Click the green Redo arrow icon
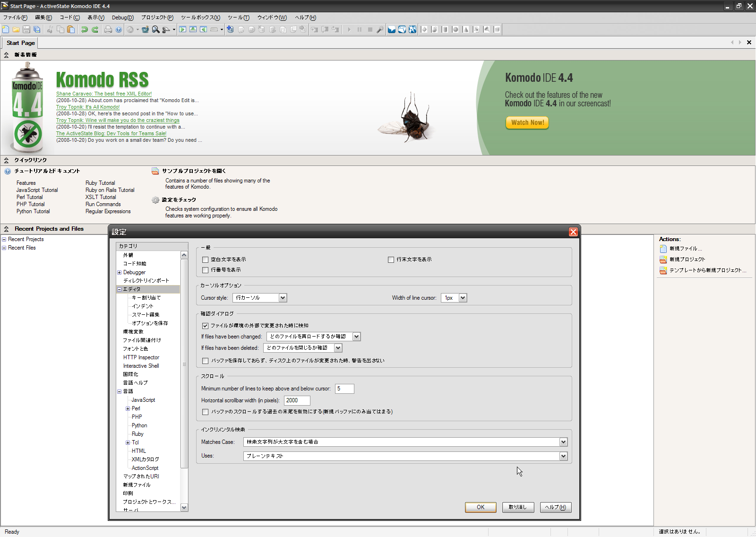 pos(94,29)
